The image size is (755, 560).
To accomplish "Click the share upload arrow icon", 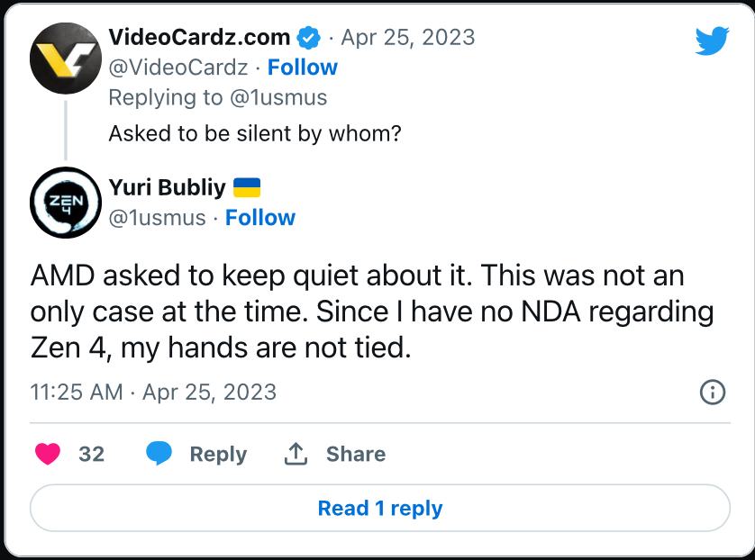I will click(296, 453).
